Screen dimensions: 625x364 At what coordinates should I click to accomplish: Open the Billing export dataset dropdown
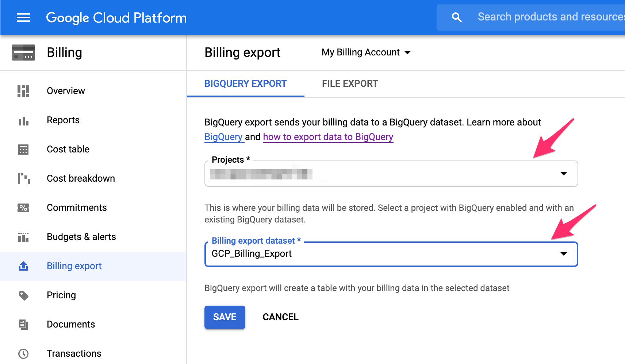[391, 254]
